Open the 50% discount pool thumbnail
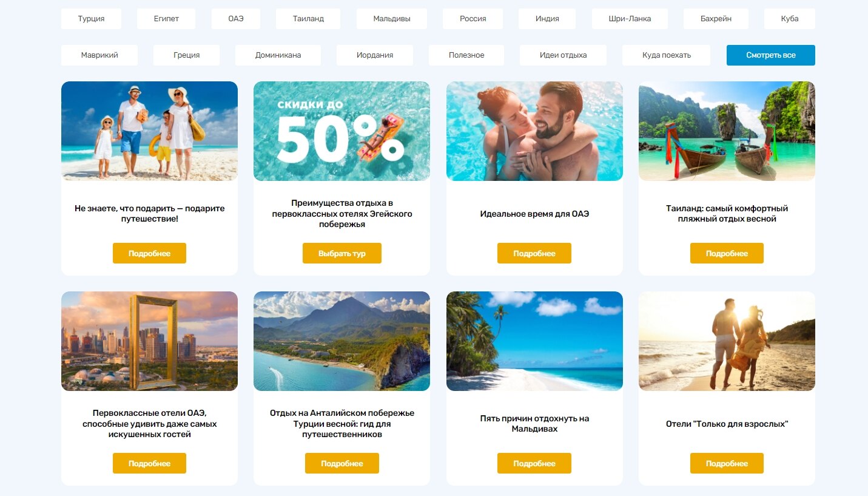The width and height of the screenshot is (868, 496). coord(341,131)
